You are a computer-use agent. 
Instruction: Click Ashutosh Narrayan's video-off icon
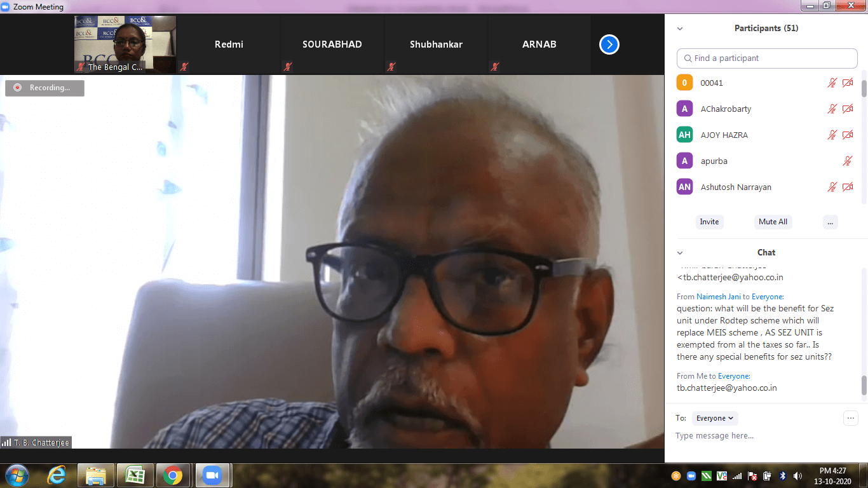(x=848, y=187)
